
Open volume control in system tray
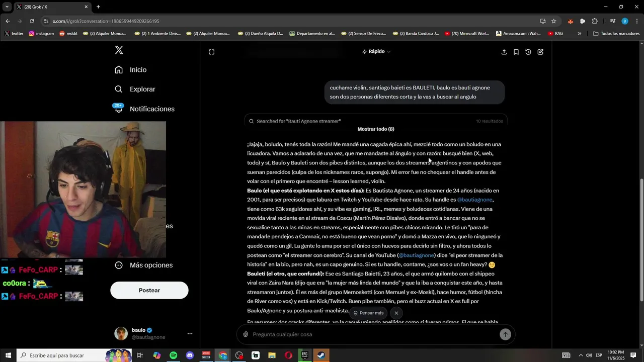(589, 355)
